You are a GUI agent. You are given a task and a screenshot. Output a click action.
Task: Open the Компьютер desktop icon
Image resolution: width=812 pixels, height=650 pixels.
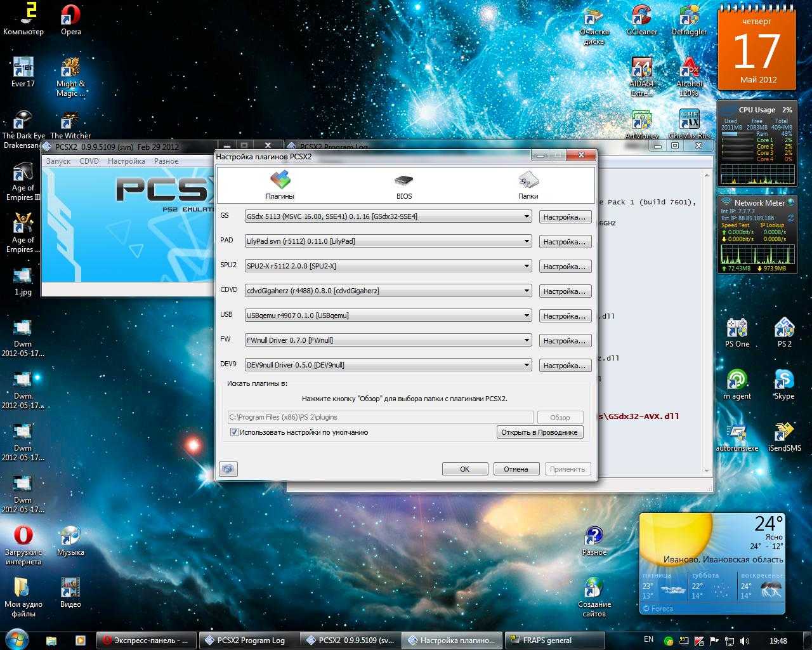click(x=23, y=19)
